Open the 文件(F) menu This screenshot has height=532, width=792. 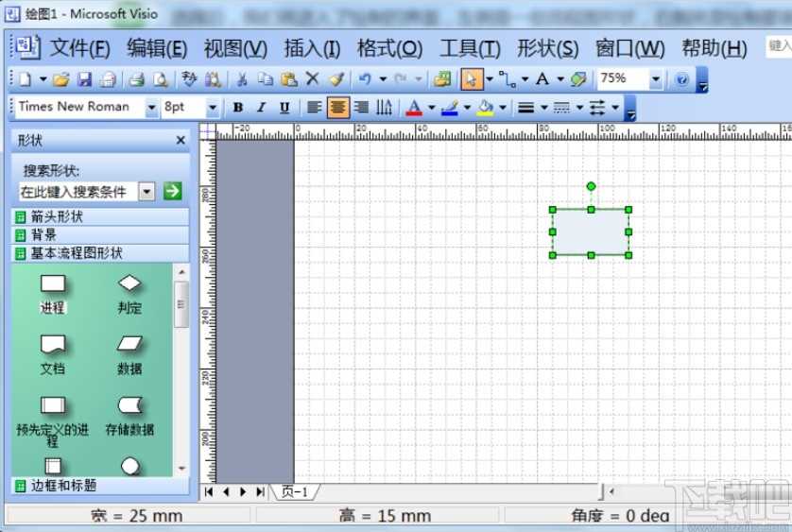79,48
